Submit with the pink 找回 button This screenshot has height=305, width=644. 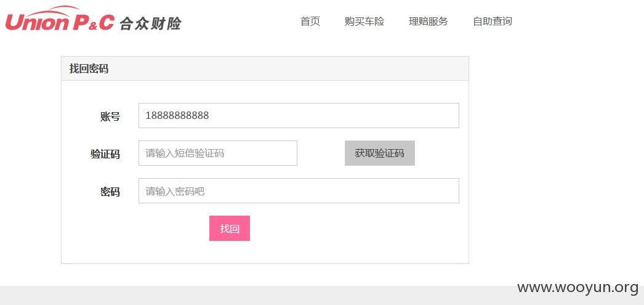pyautogui.click(x=230, y=229)
